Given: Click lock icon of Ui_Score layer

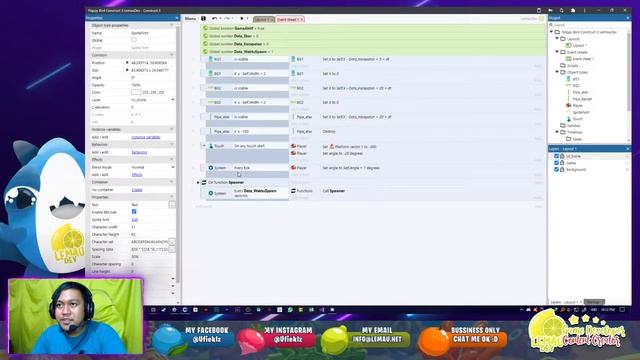Looking at the screenshot, I should click(562, 156).
